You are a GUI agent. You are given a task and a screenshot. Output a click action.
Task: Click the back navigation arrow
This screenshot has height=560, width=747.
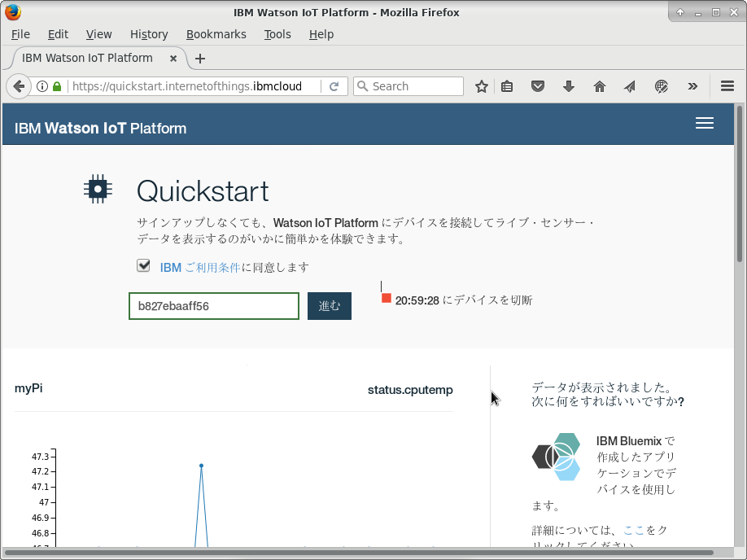[18, 85]
